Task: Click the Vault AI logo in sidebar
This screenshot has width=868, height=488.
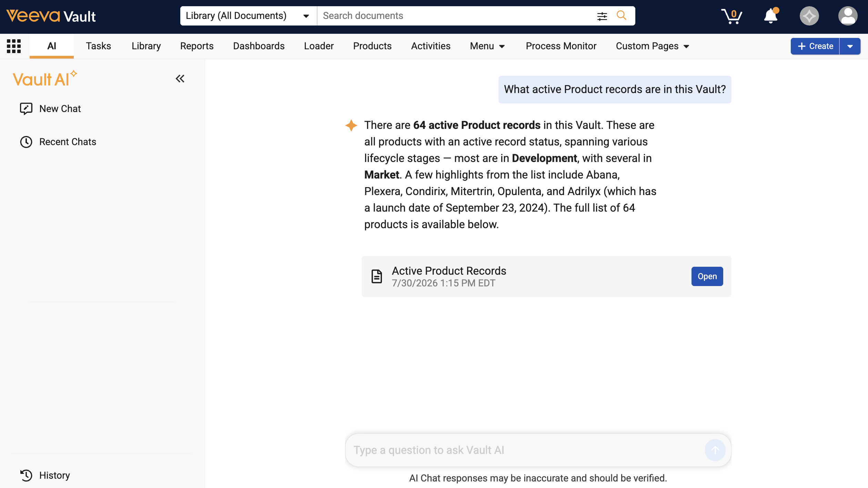Action: [x=45, y=79]
